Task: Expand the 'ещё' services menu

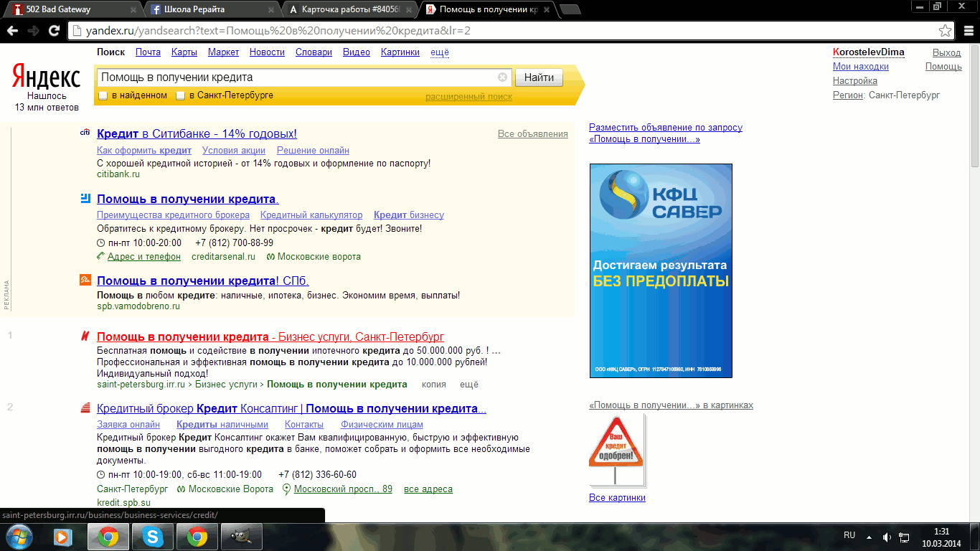Action: 440,52
